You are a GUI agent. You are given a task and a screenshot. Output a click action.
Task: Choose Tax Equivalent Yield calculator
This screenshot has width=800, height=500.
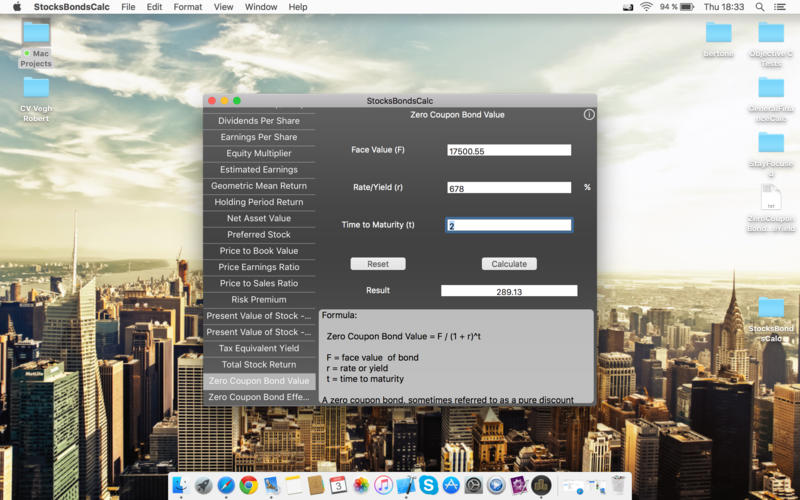259,348
